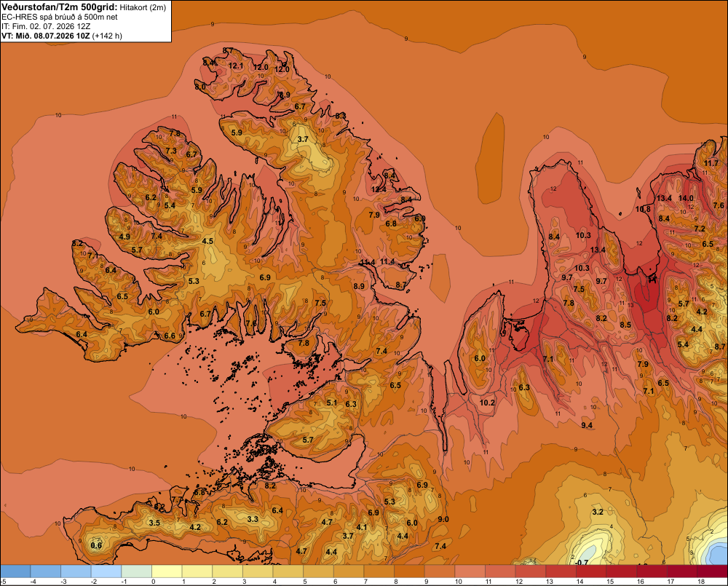Select the 5.7 label on the southern peninsula
This screenshot has width=728, height=586.
pyautogui.click(x=307, y=440)
